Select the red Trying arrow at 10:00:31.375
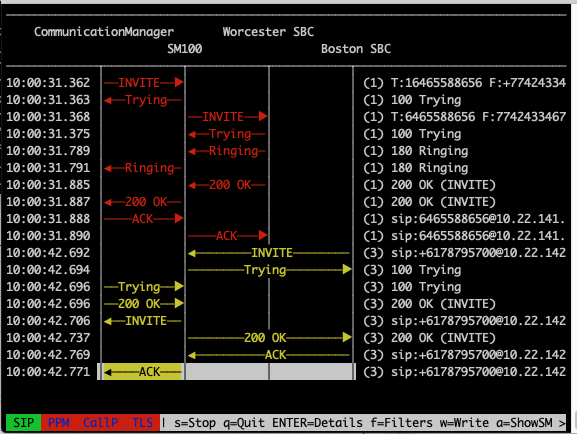The width and height of the screenshot is (577, 434). pos(227,134)
